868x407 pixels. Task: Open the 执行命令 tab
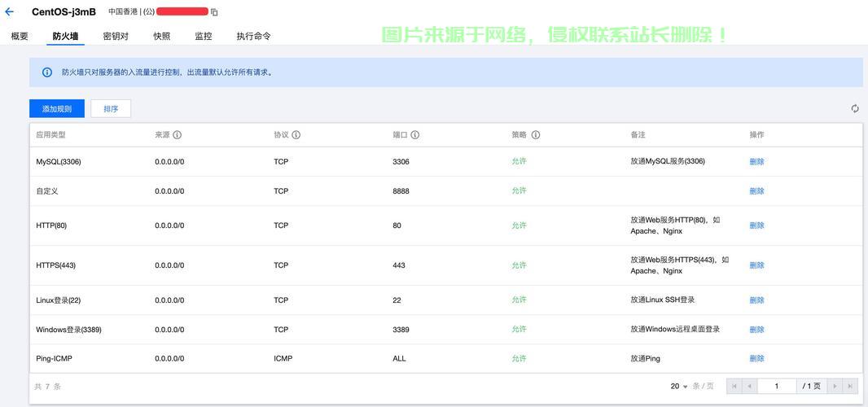pos(253,37)
